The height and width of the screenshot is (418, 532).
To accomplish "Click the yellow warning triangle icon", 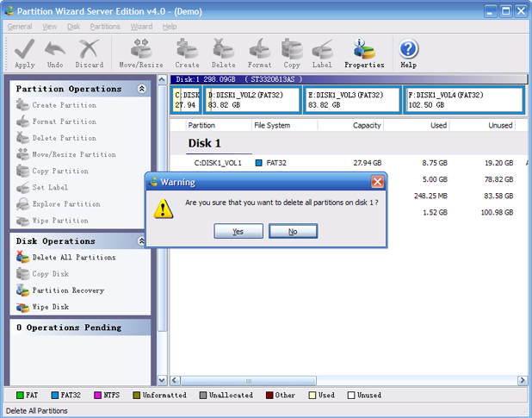I will [164, 209].
